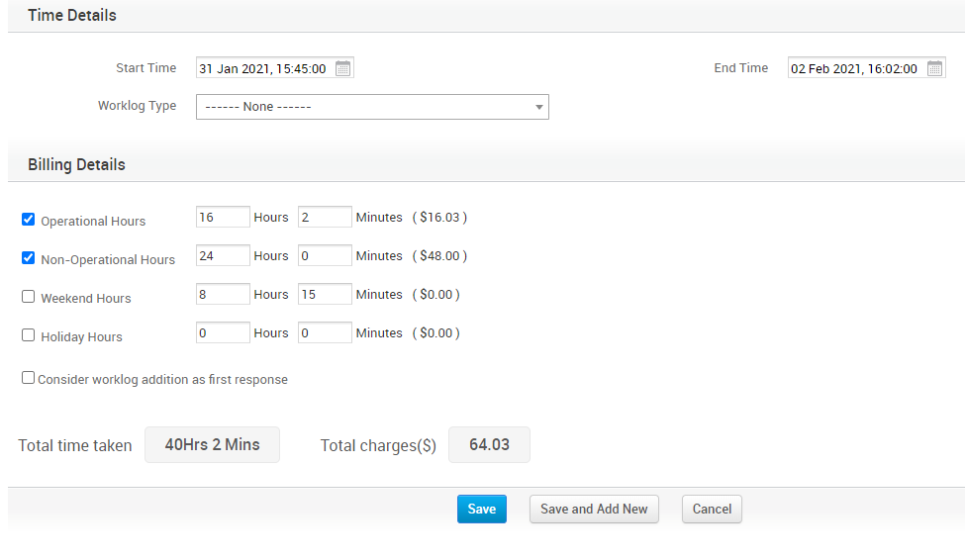This screenshot has height=560, width=965.
Task: Click the Weekend Hours hours field
Action: (x=223, y=294)
